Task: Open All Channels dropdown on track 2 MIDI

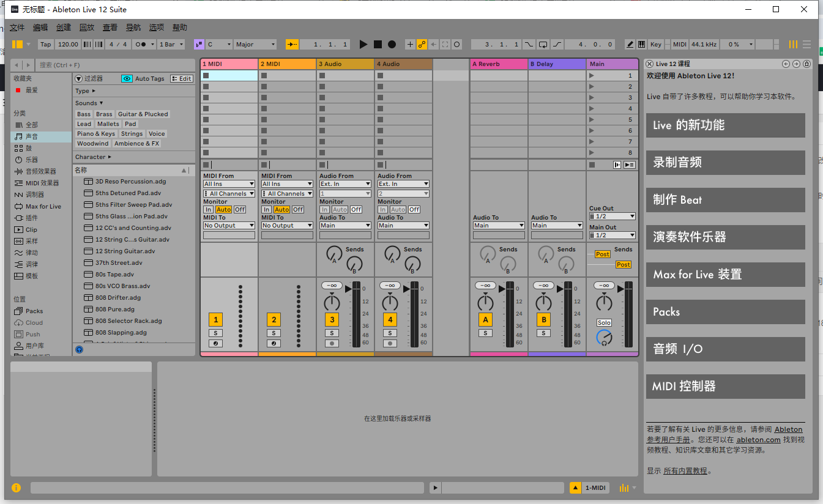Action: 287,193
